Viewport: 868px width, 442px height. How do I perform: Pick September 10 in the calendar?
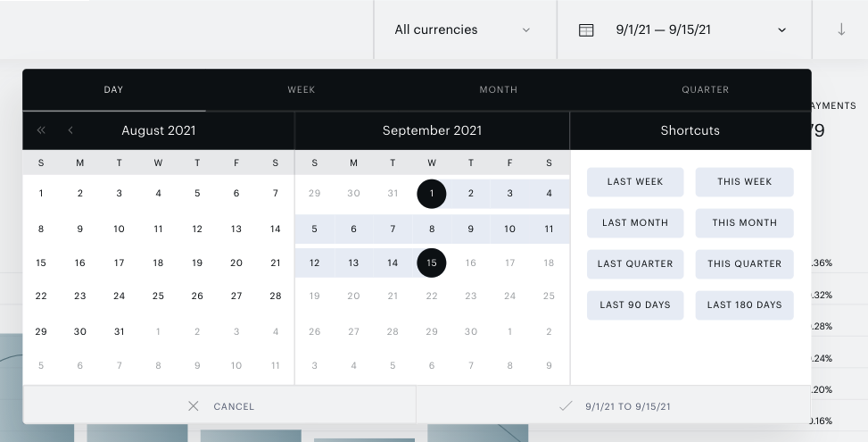tap(510, 229)
